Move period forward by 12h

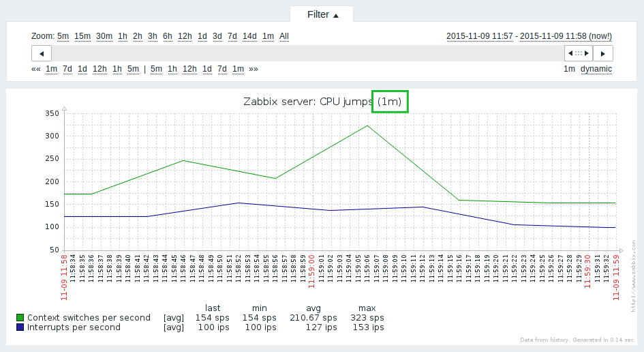click(x=189, y=69)
